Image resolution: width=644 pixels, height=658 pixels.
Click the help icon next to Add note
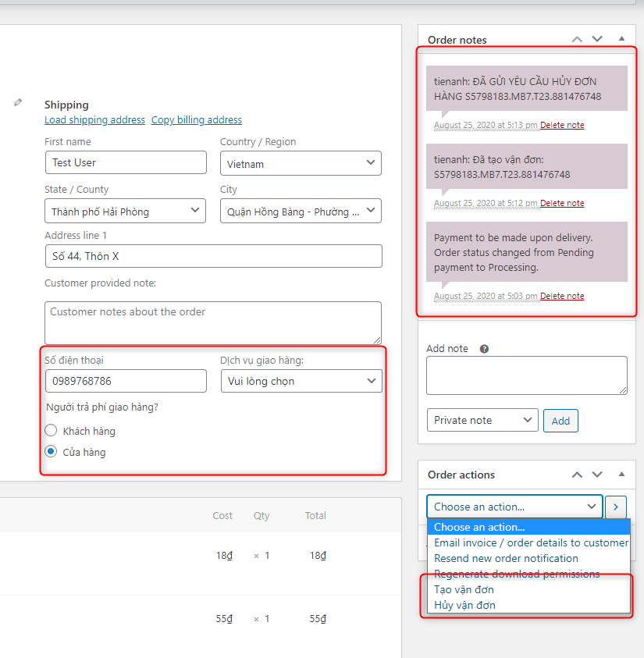pos(484,349)
